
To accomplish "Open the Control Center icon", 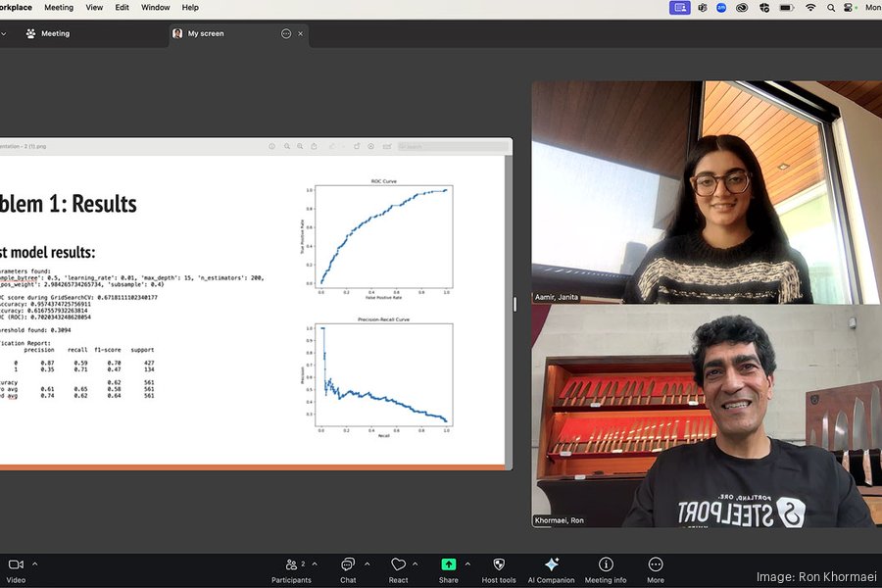I will [x=849, y=7].
